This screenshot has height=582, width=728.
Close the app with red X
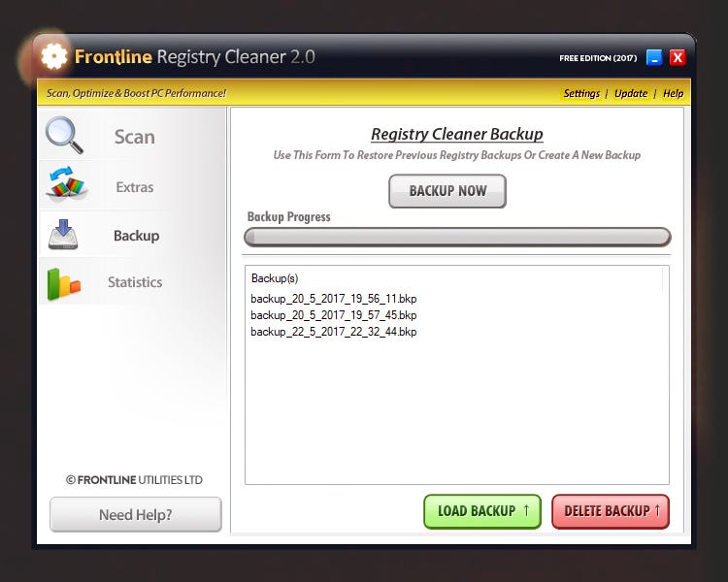678,57
